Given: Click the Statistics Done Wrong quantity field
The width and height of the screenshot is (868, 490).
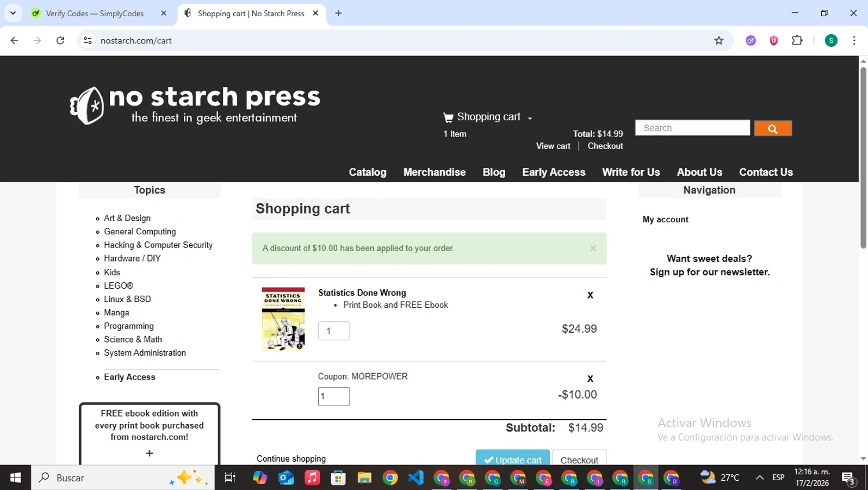Looking at the screenshot, I should 334,331.
